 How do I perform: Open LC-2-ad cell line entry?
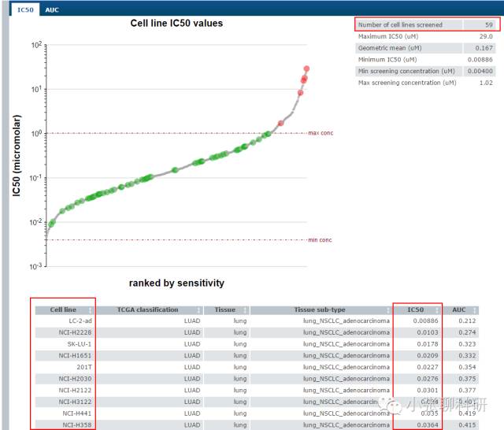tap(80, 321)
